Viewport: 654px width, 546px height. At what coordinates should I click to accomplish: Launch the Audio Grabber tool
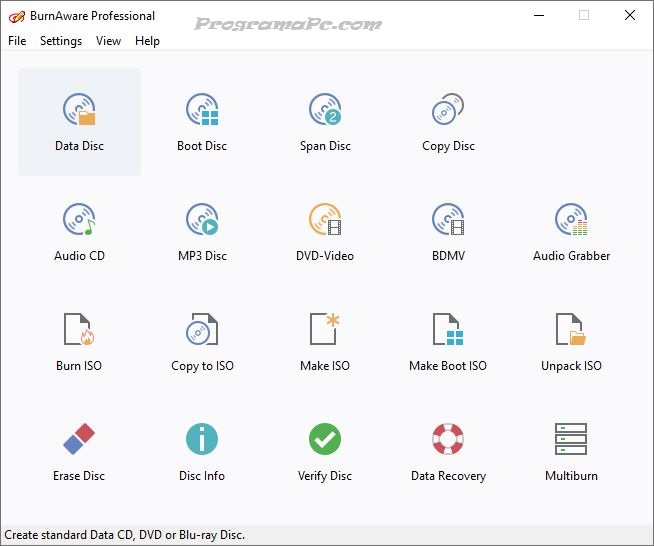pos(571,221)
